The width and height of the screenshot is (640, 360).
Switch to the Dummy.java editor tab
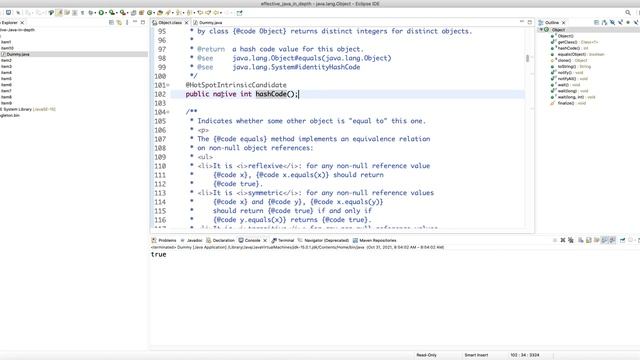208,22
